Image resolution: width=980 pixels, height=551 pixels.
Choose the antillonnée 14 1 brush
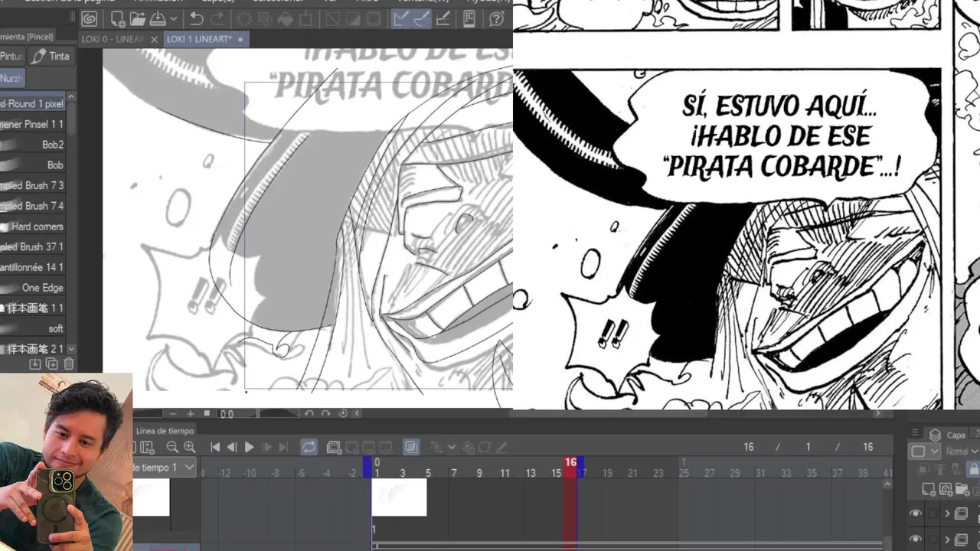(33, 267)
